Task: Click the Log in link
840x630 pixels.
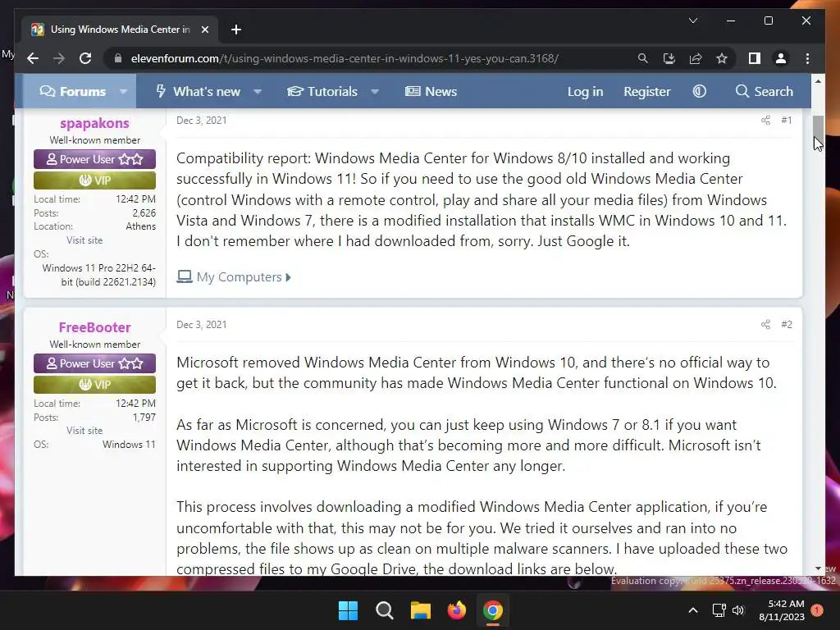Action: point(585,92)
